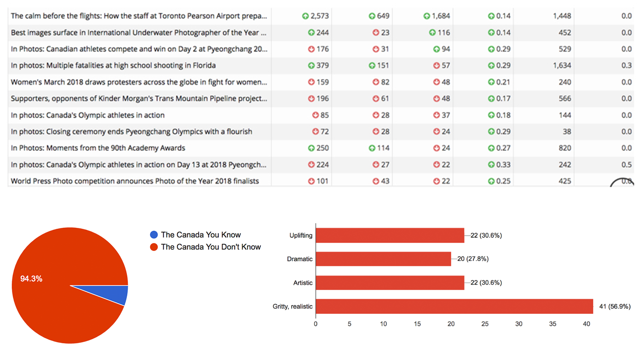The height and width of the screenshot is (359, 644).
Task: Click the green up arrow beside 0.33
Action: 491,165
